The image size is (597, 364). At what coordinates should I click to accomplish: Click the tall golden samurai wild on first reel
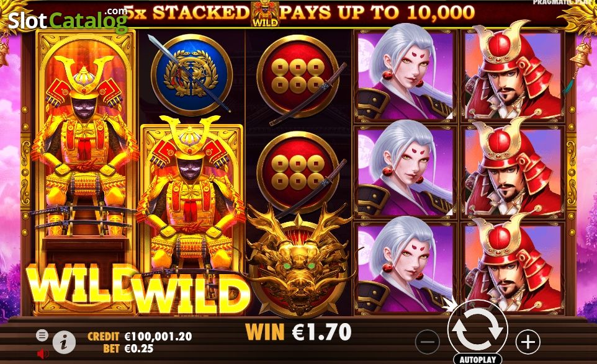[x=85, y=171]
